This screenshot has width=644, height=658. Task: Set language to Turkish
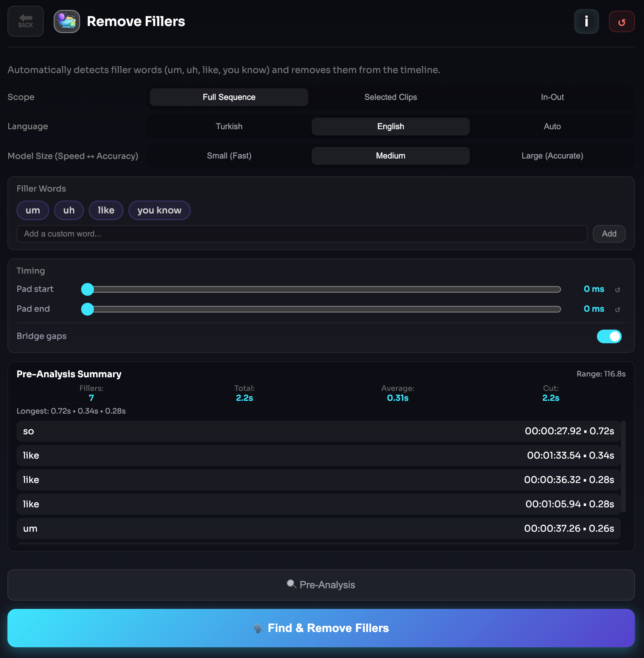click(x=229, y=127)
